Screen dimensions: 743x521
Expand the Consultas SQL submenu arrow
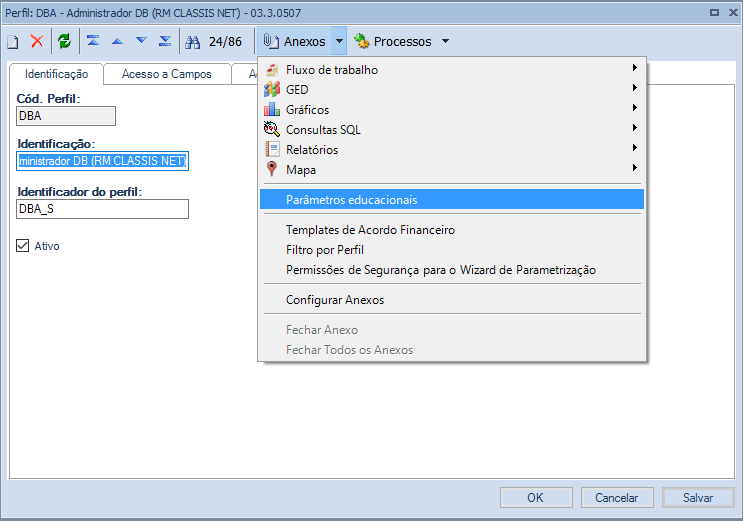tap(634, 128)
